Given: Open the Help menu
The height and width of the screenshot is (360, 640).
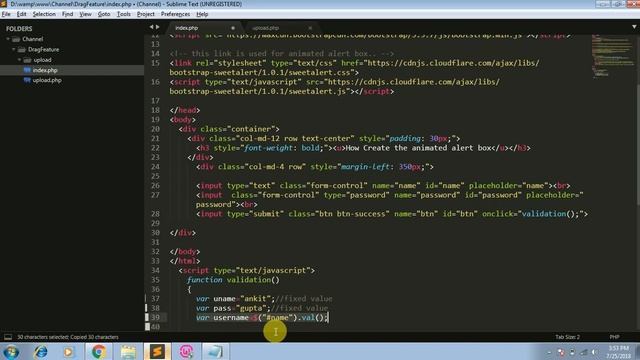Looking at the screenshot, I should point(202,14).
